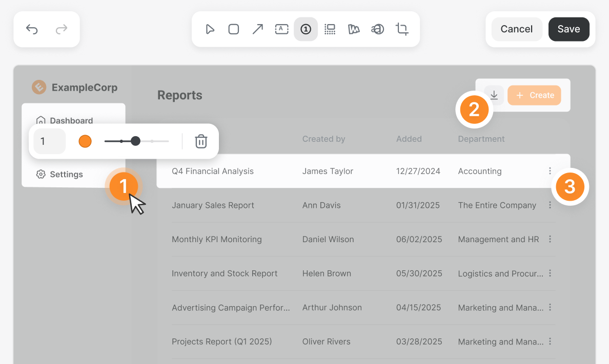Click Ann Davis cell
609x364 pixels.
pos(321,205)
